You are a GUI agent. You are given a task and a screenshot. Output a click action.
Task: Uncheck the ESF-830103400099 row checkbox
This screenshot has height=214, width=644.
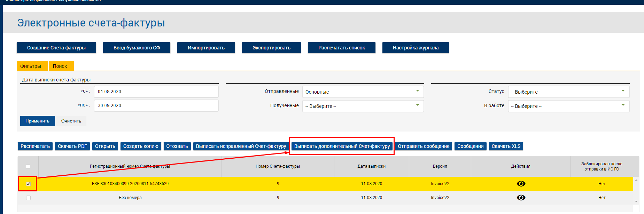pos(28,184)
